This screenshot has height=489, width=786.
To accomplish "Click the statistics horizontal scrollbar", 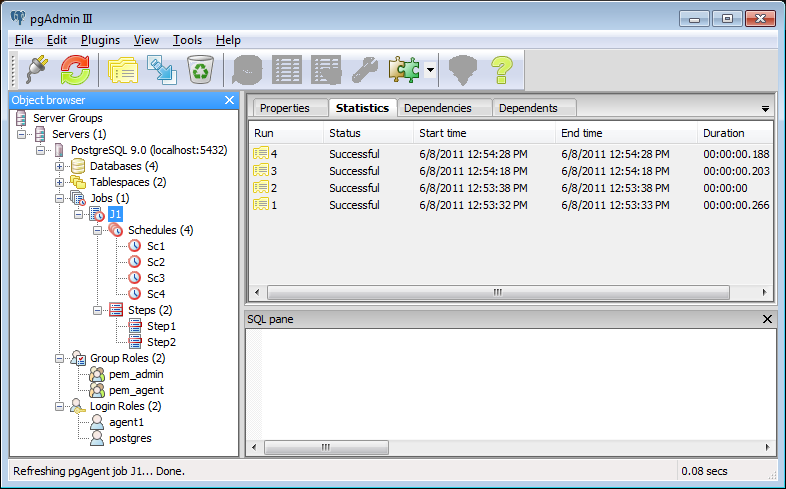I will pos(497,292).
